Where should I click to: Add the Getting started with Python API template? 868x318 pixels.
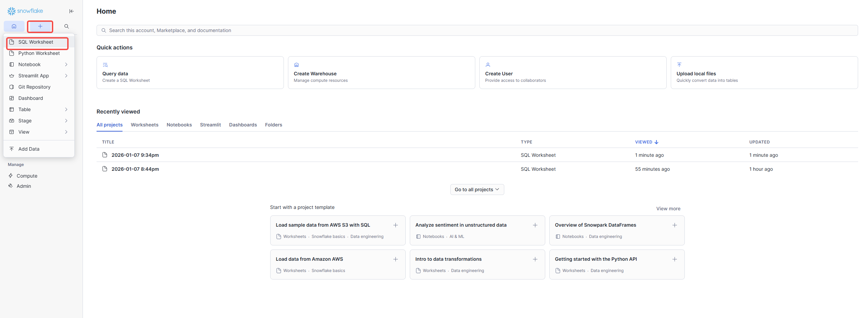point(675,259)
